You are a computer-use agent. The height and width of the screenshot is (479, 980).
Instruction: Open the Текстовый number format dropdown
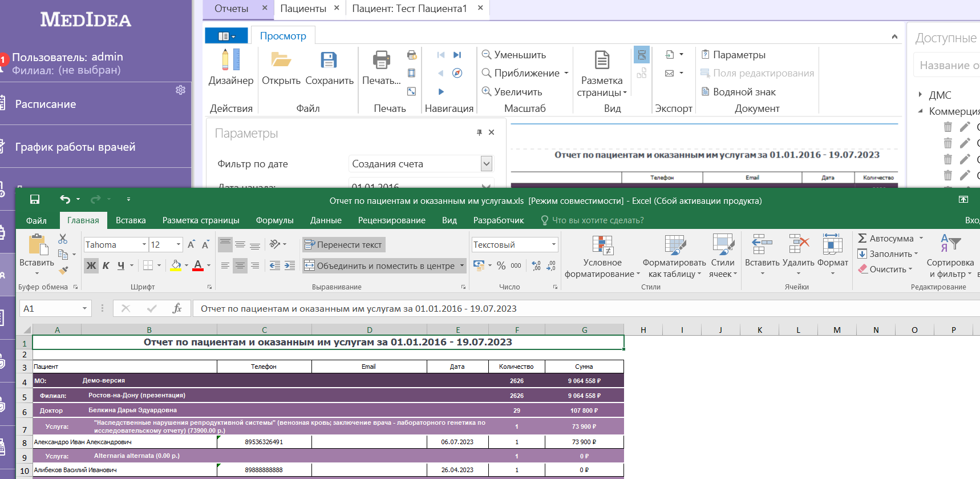(x=553, y=244)
